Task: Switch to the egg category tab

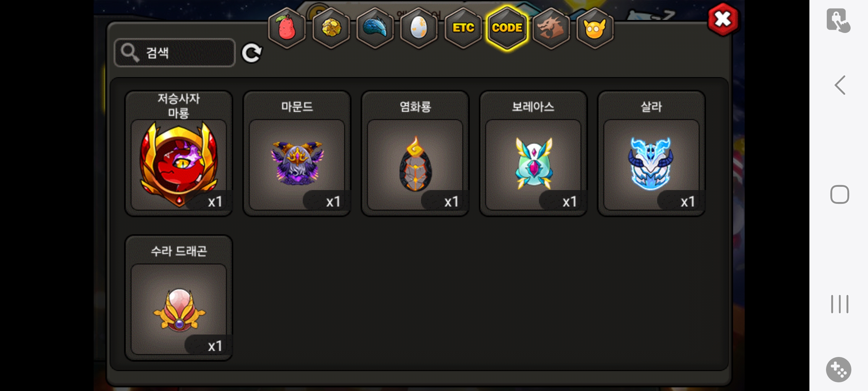Action: coord(419,28)
